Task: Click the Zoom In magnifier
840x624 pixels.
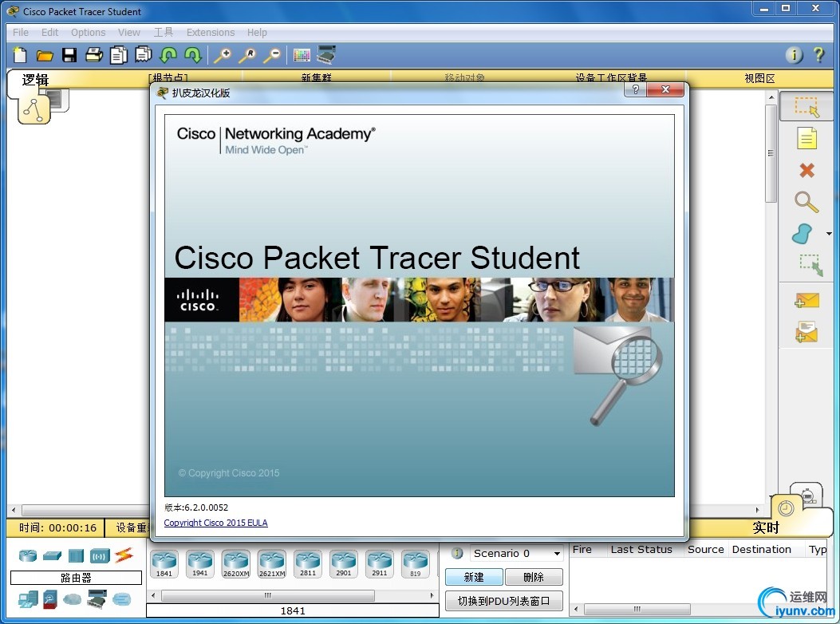Action: [223, 55]
